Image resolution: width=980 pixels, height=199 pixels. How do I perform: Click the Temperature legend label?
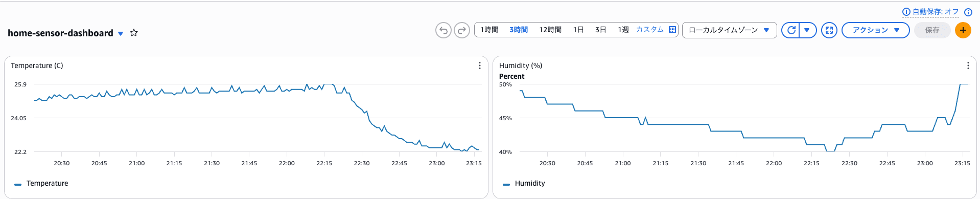tap(47, 183)
